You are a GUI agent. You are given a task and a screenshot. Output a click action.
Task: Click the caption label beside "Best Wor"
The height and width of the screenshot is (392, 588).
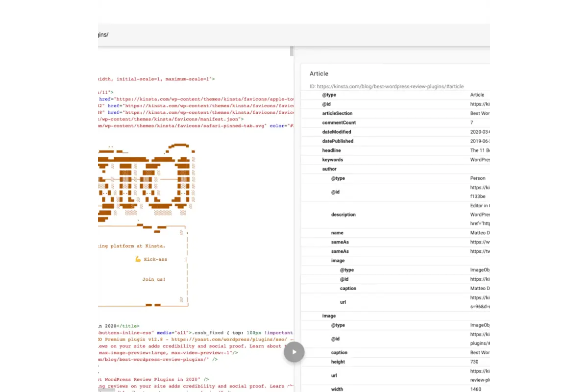[340, 353]
